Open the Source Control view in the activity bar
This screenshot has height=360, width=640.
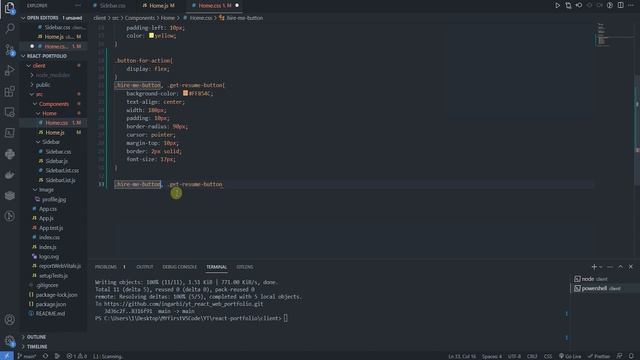(x=10, y=50)
